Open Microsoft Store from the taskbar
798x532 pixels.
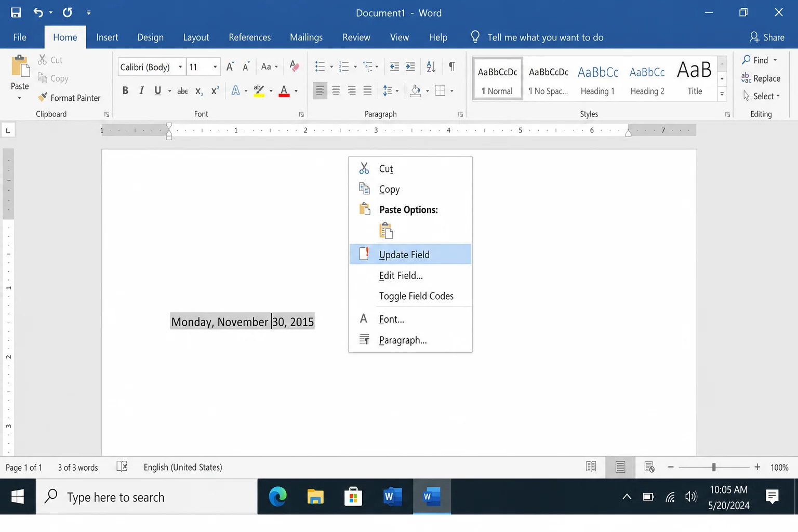[x=353, y=497]
